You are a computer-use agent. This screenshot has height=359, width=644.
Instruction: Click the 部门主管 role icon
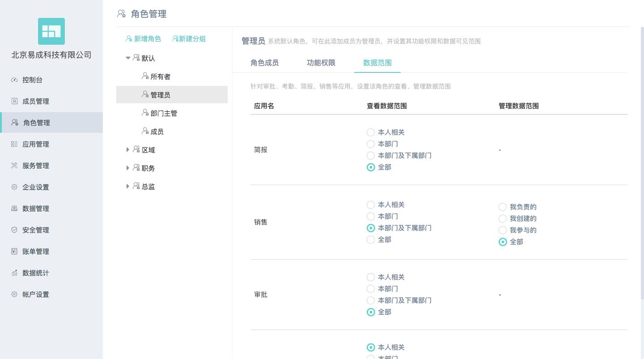[x=145, y=113]
